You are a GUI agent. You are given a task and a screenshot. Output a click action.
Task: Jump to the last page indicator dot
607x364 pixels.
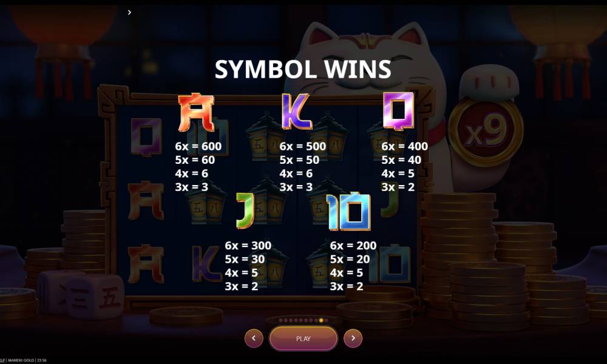tap(327, 320)
